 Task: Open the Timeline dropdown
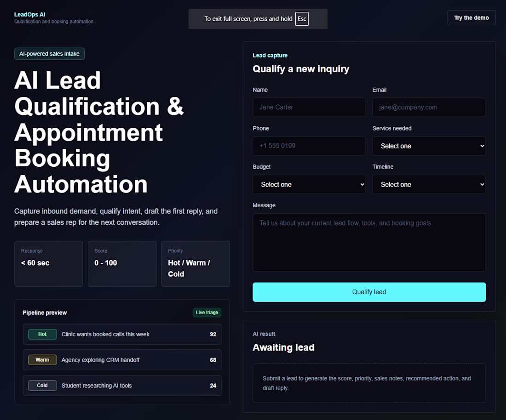tap(429, 184)
